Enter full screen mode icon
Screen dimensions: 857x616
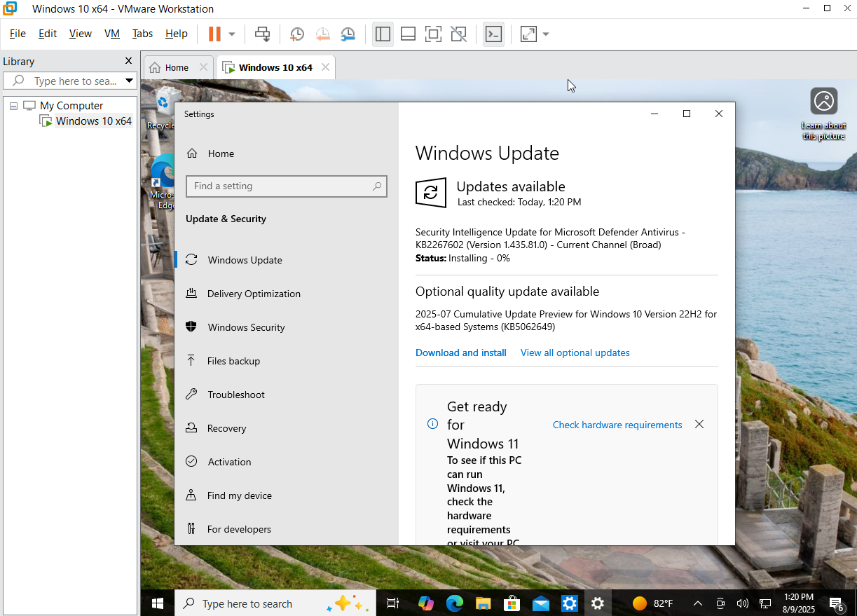point(433,34)
